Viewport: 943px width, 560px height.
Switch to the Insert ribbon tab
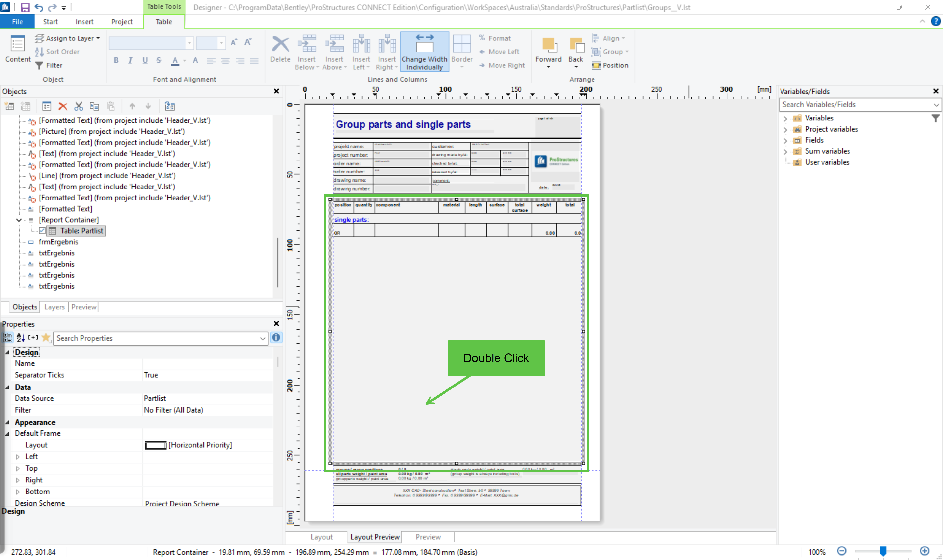[x=84, y=22]
